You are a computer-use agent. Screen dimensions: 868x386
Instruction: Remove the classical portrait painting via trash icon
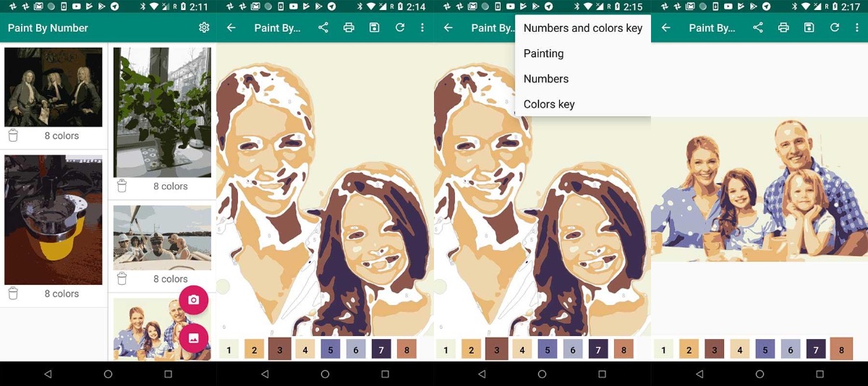pyautogui.click(x=13, y=135)
